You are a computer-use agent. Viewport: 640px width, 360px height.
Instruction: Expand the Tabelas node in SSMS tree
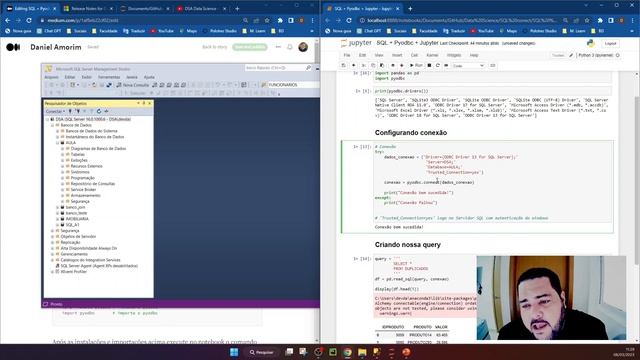pyautogui.click(x=62, y=154)
